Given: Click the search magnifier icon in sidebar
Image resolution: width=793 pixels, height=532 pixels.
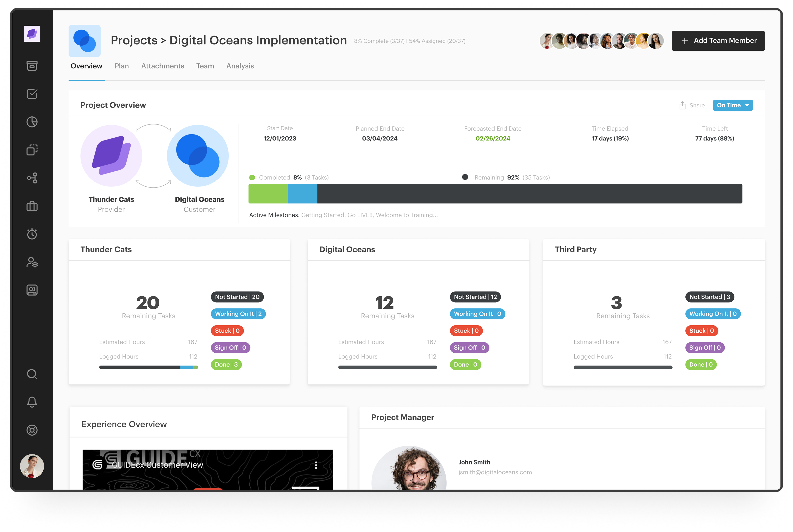Looking at the screenshot, I should tap(32, 374).
